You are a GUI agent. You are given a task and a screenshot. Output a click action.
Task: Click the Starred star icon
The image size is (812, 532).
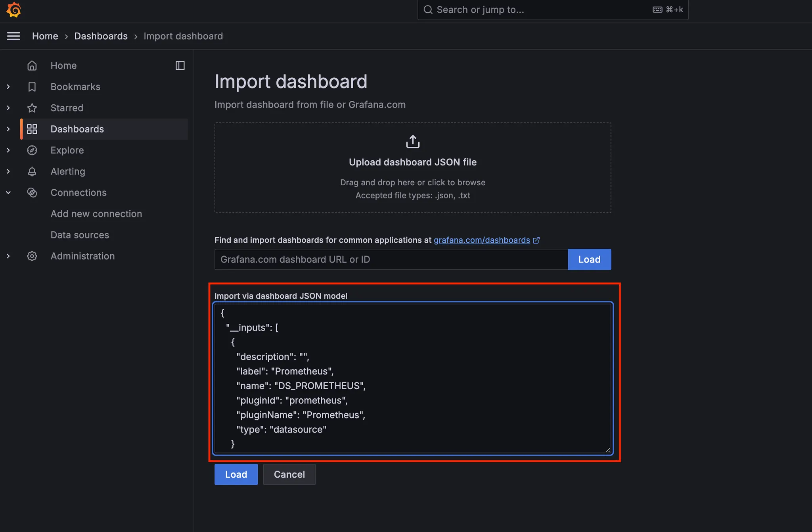(32, 108)
